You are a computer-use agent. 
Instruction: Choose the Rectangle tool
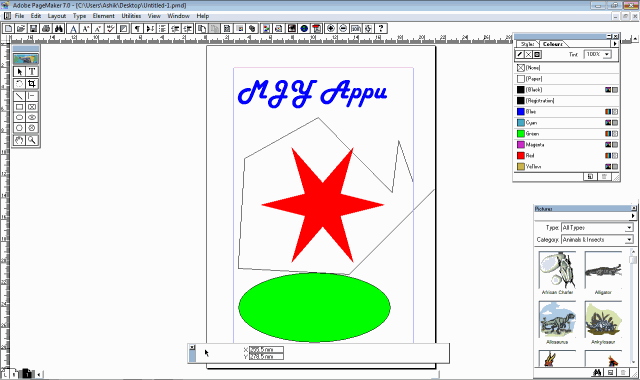point(20,107)
